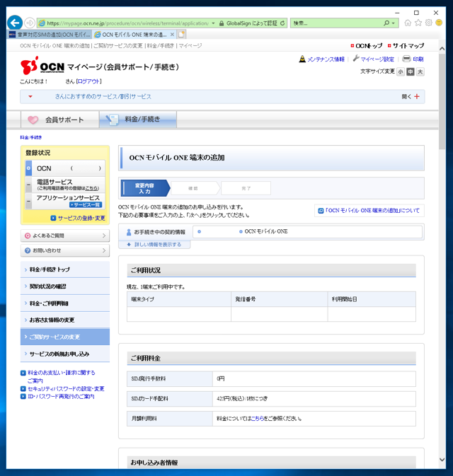453x476 pixels.
Task: Open the お問い合わせ button
Action: point(65,250)
